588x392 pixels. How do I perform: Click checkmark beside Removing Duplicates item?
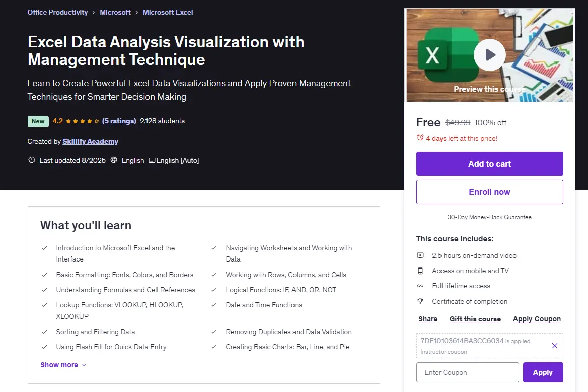pos(214,332)
